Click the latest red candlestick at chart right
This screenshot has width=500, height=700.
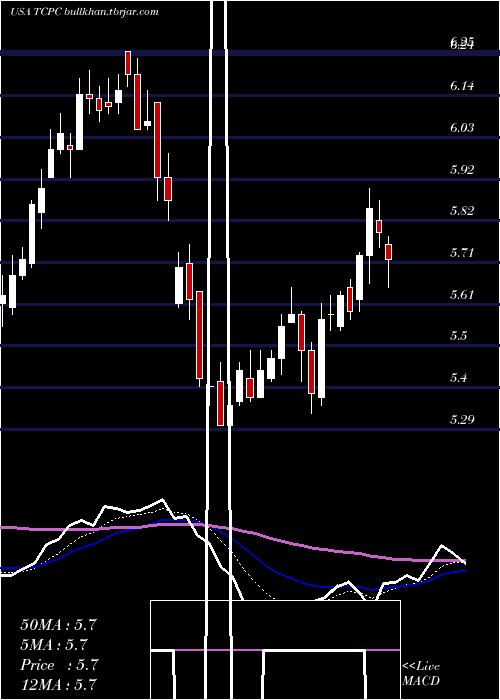(x=388, y=252)
